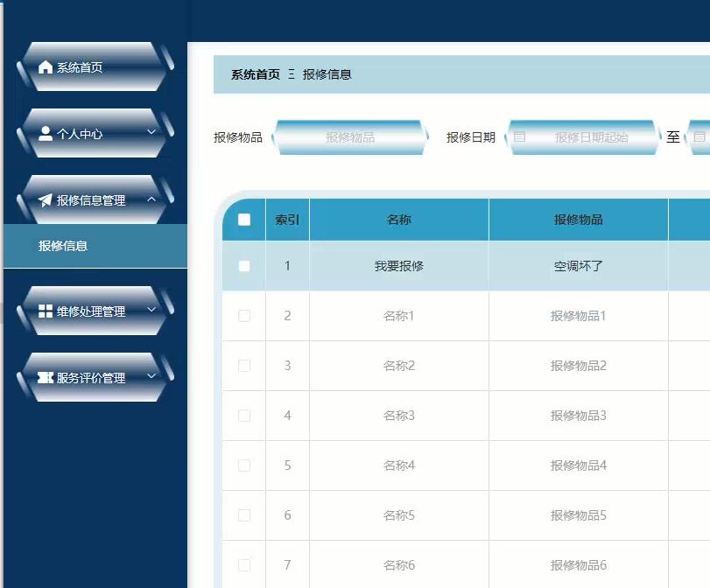Click the 报修物品3 cell
The height and width of the screenshot is (588, 710).
pyautogui.click(x=578, y=415)
